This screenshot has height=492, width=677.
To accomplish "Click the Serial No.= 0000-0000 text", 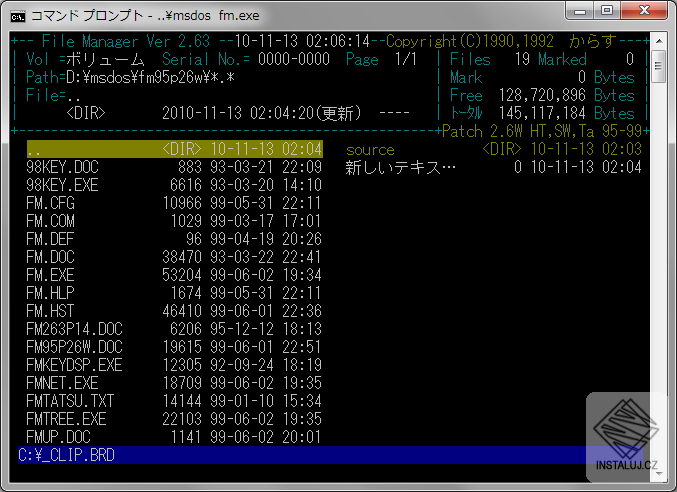I will tap(246, 59).
